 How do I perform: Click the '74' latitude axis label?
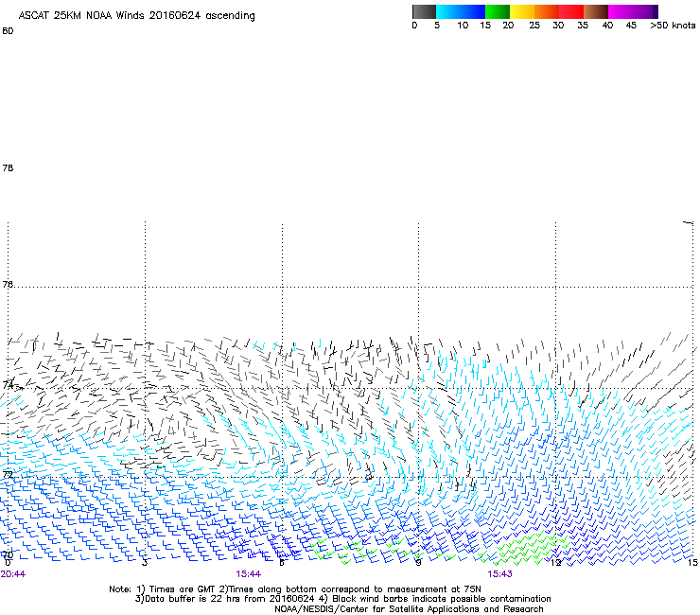(8, 384)
